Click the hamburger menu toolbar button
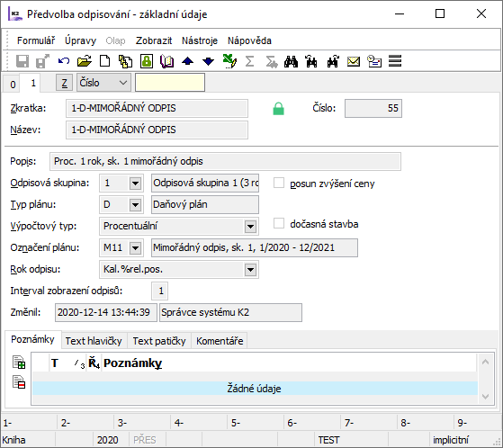 point(395,61)
